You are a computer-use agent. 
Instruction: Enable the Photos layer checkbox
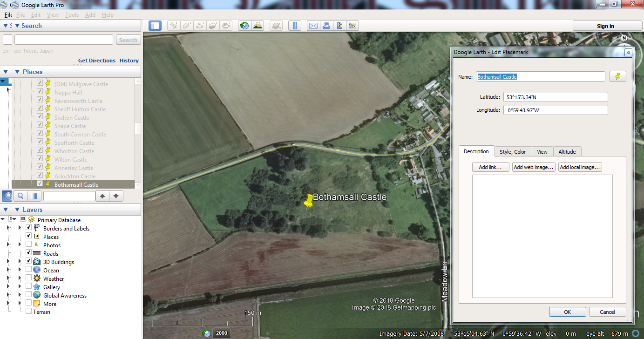pyautogui.click(x=29, y=245)
